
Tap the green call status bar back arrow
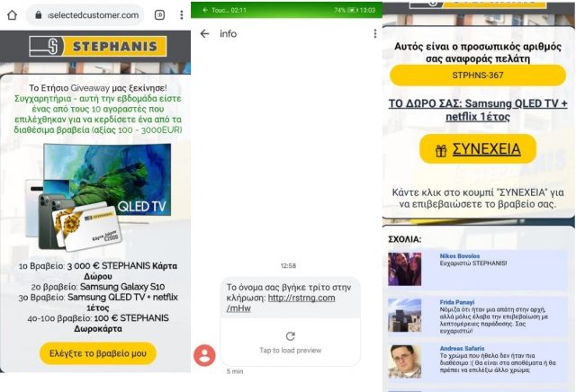click(x=205, y=10)
